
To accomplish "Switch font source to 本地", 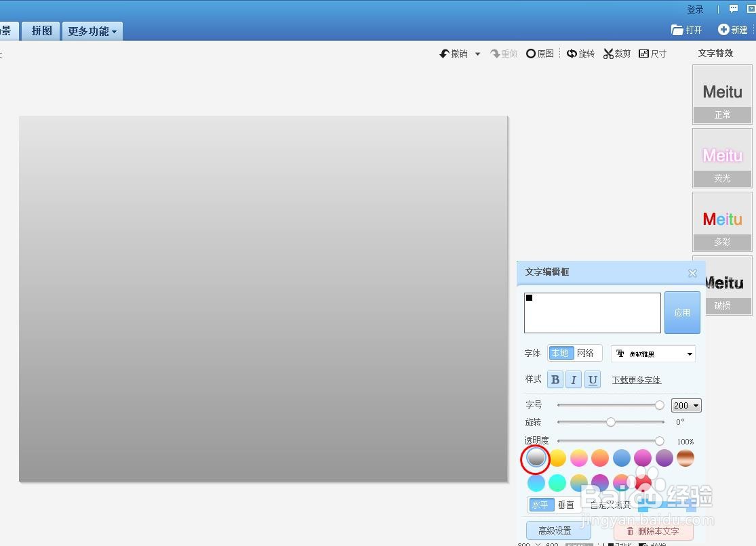I will tap(560, 353).
